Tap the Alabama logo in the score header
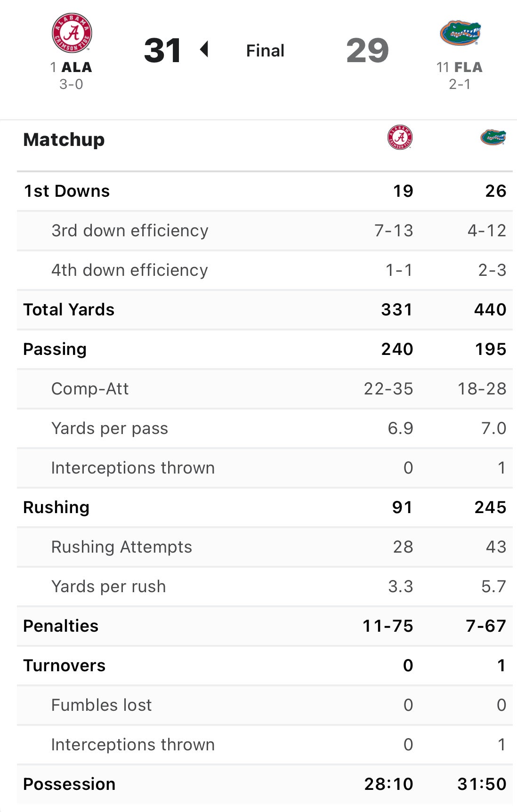The image size is (517, 812). point(72,33)
